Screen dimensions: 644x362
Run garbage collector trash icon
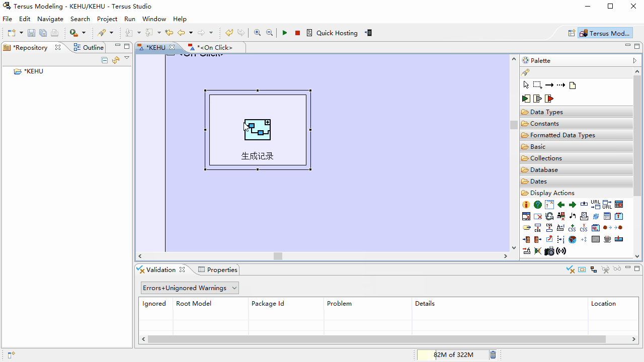coord(493,354)
